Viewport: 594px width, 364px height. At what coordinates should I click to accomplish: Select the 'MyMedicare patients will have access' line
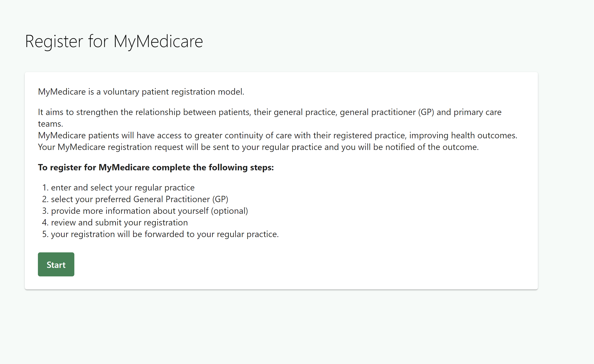click(278, 135)
